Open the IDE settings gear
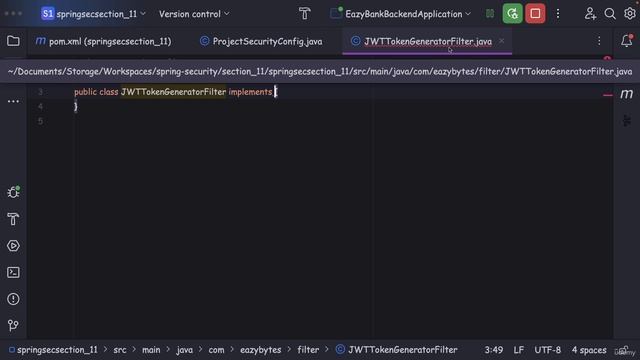The width and height of the screenshot is (640, 360). tap(630, 13)
